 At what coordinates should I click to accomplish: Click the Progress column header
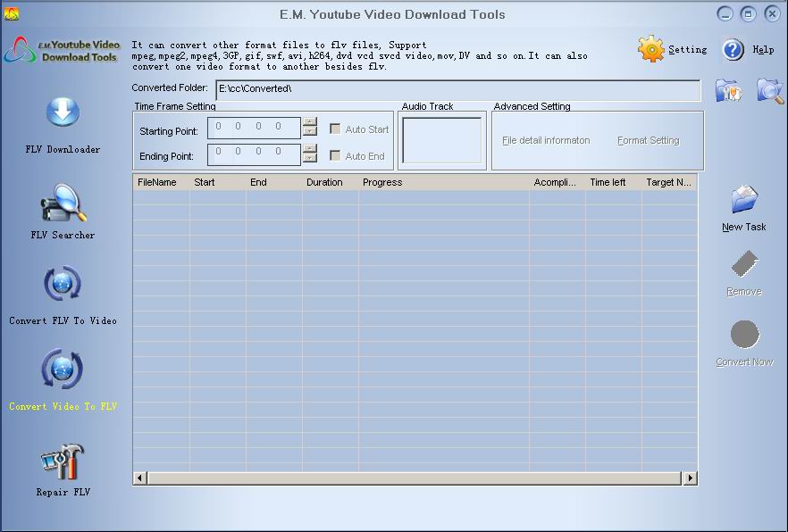pyautogui.click(x=444, y=182)
